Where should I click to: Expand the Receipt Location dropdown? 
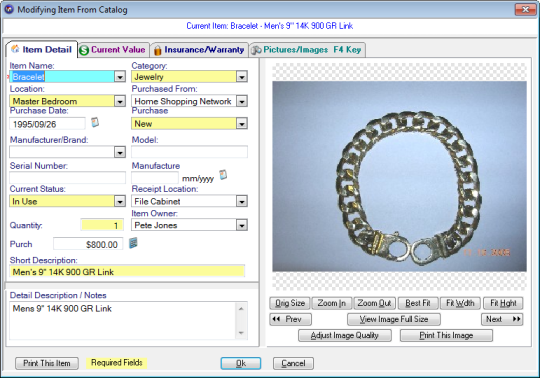242,201
